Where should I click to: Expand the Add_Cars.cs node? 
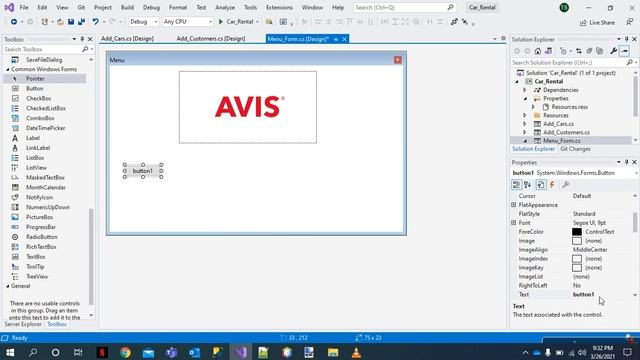tap(525, 124)
